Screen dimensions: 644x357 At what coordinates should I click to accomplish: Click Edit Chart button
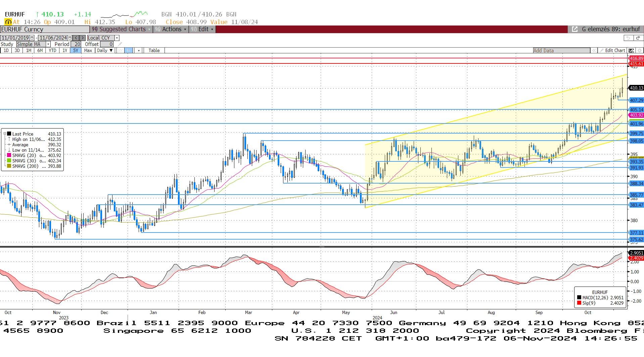pyautogui.click(x=612, y=50)
